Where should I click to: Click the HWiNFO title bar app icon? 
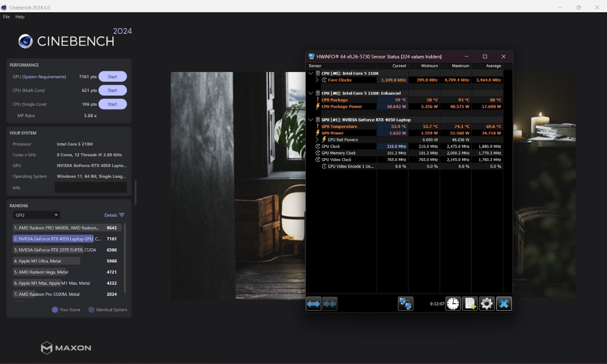click(x=312, y=57)
